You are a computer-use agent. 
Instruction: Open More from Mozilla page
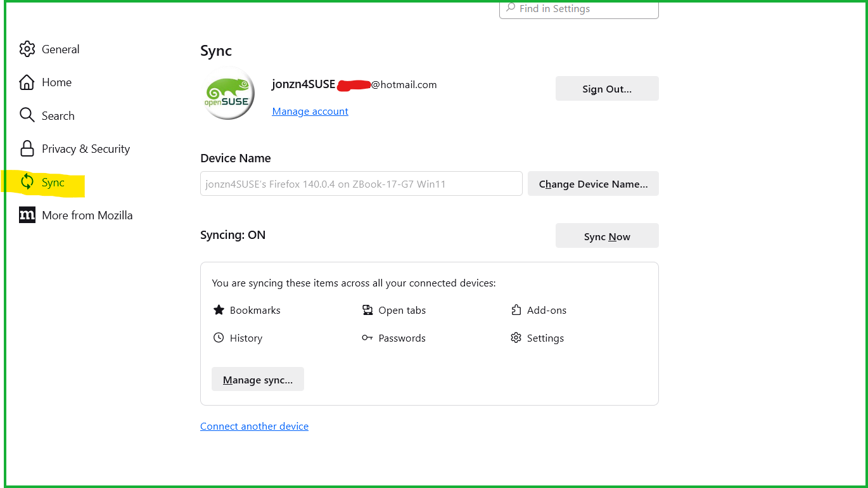[87, 215]
